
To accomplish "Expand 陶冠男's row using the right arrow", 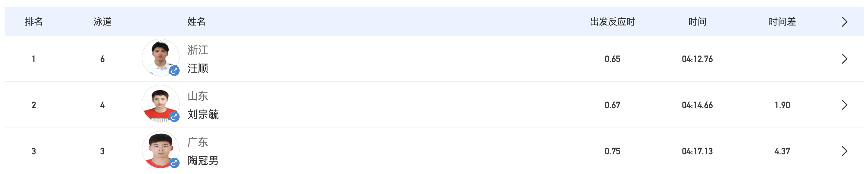I will 844,151.
